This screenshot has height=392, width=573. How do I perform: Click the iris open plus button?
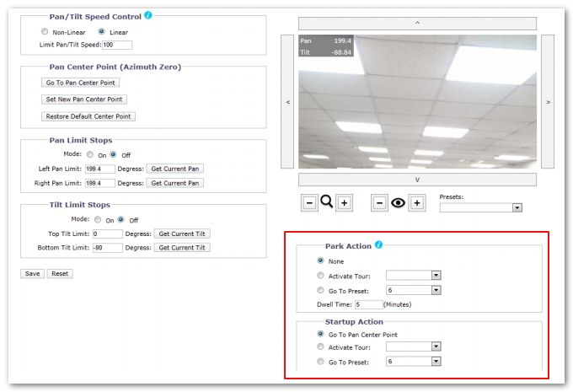click(415, 203)
